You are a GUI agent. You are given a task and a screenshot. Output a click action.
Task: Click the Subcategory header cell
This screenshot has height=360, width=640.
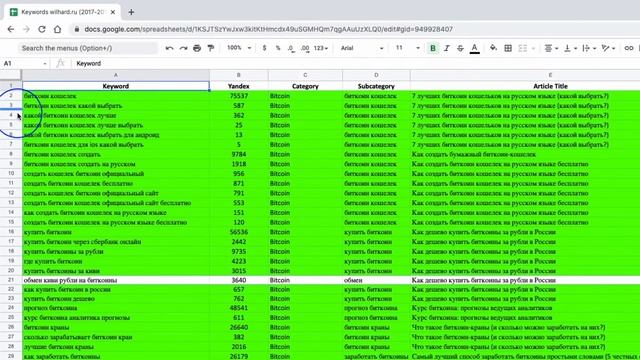(376, 86)
